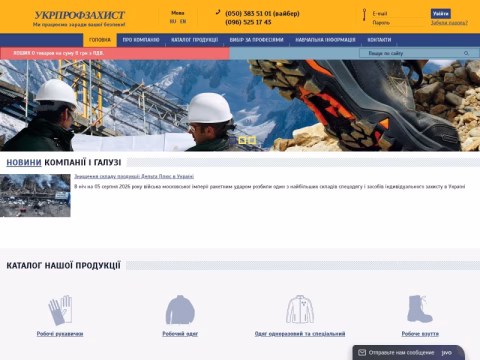
Task: Open the Робочий одяг link
Action: (180, 334)
